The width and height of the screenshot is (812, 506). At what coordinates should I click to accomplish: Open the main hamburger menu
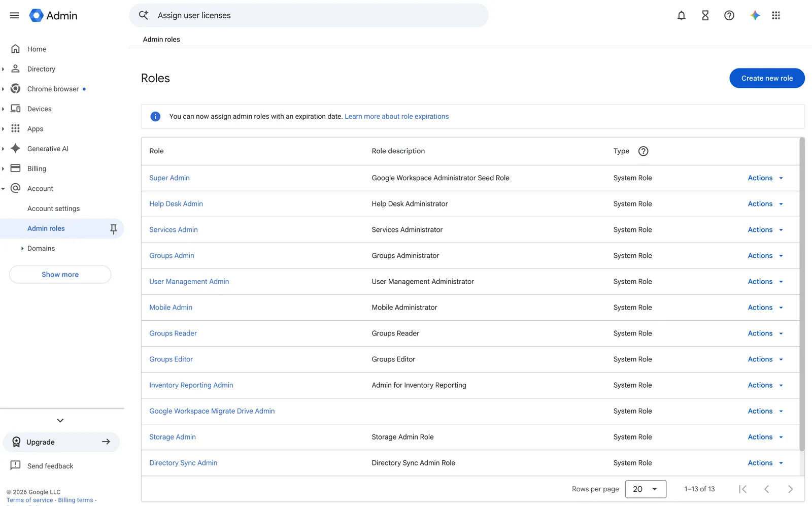click(x=14, y=15)
